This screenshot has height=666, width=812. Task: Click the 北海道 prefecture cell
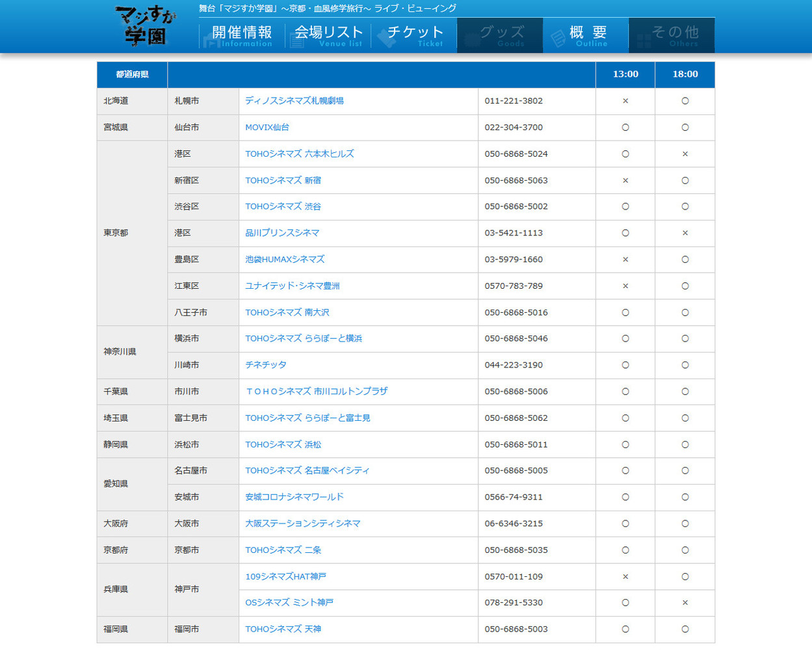click(x=132, y=101)
